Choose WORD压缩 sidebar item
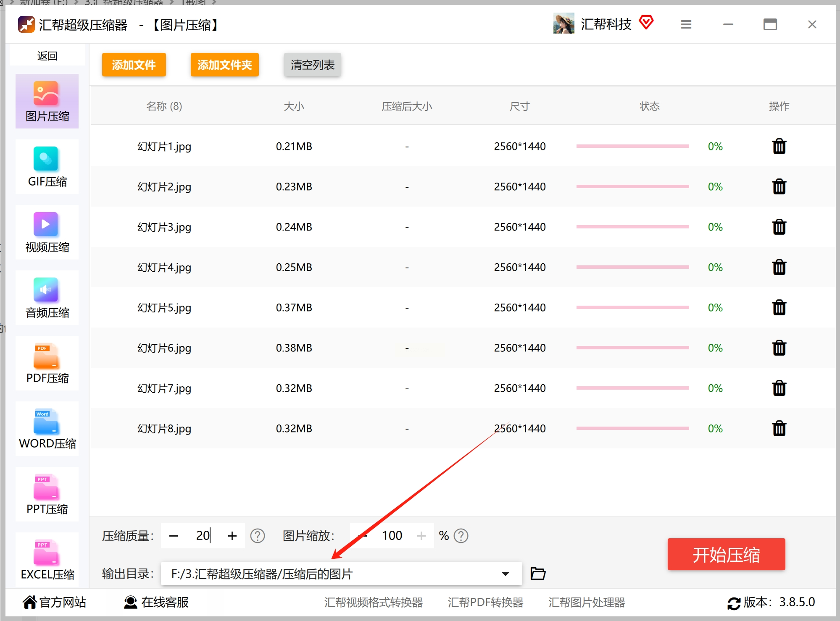 [47, 429]
